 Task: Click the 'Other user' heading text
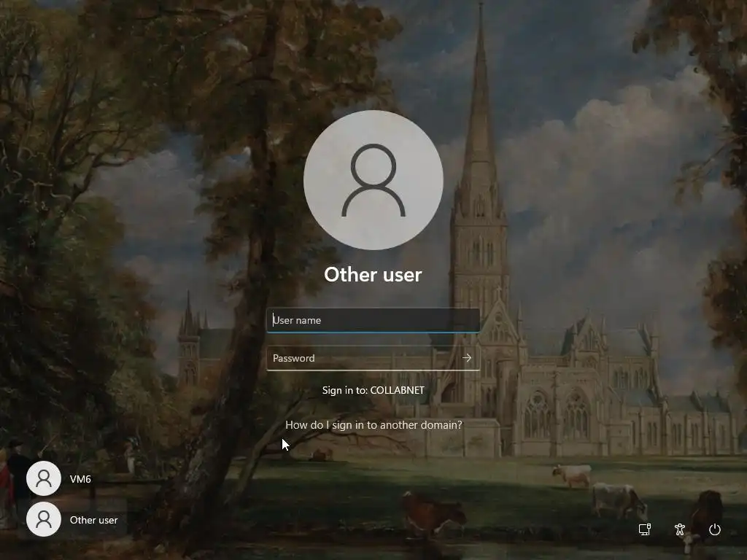[x=373, y=275]
